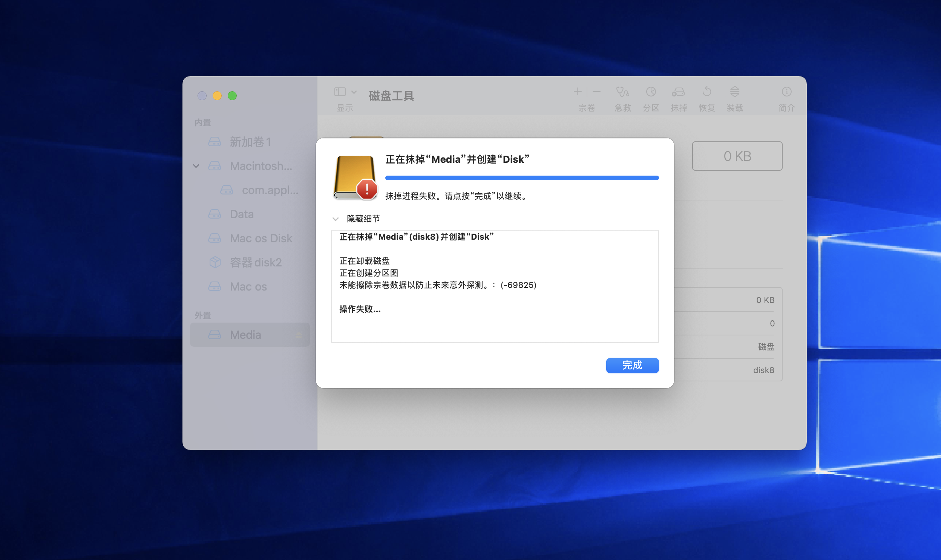Click the erase progress bar
The width and height of the screenshot is (941, 560).
point(522,178)
